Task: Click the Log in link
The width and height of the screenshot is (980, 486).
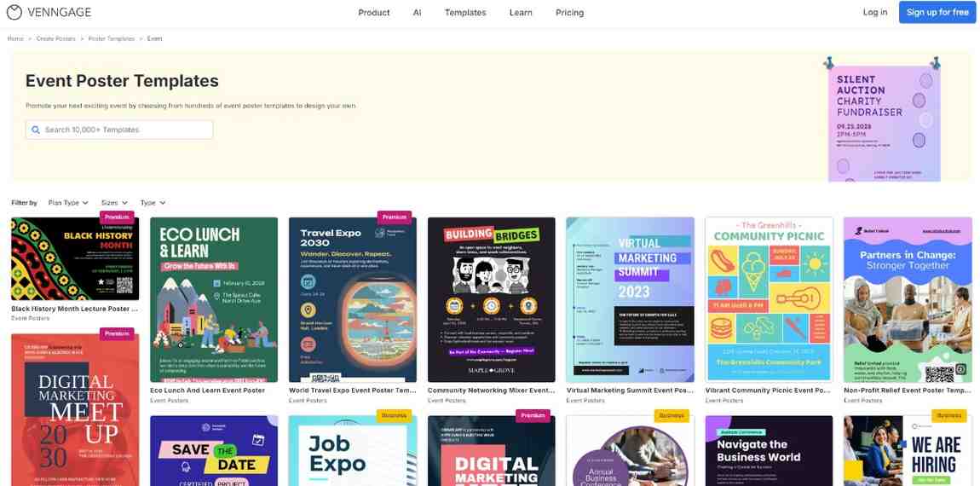Action: tap(875, 12)
